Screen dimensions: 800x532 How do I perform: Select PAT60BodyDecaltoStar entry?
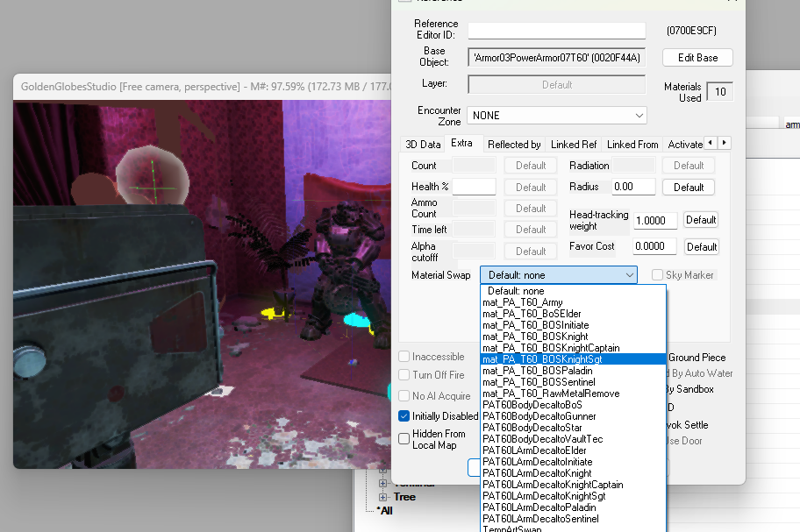tap(574, 428)
